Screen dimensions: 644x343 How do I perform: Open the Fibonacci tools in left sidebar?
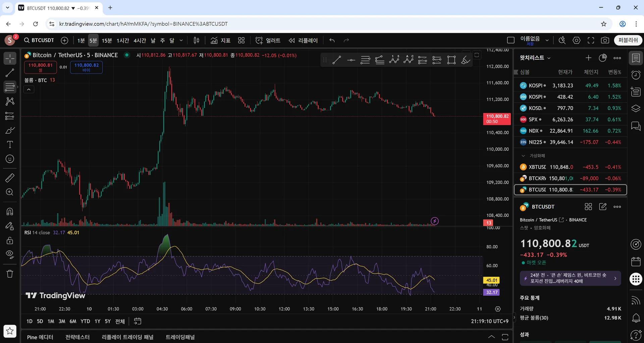tap(10, 87)
